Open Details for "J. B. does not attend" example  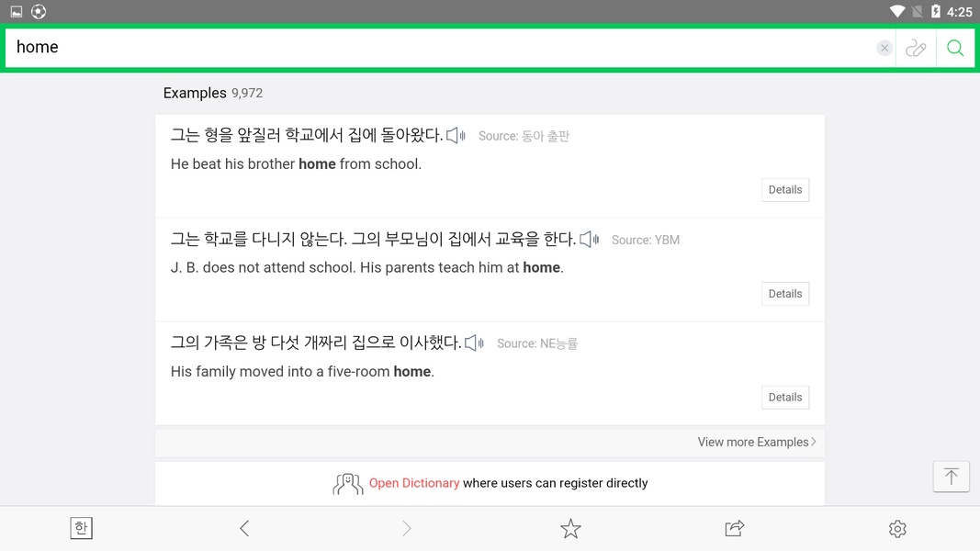(x=785, y=294)
